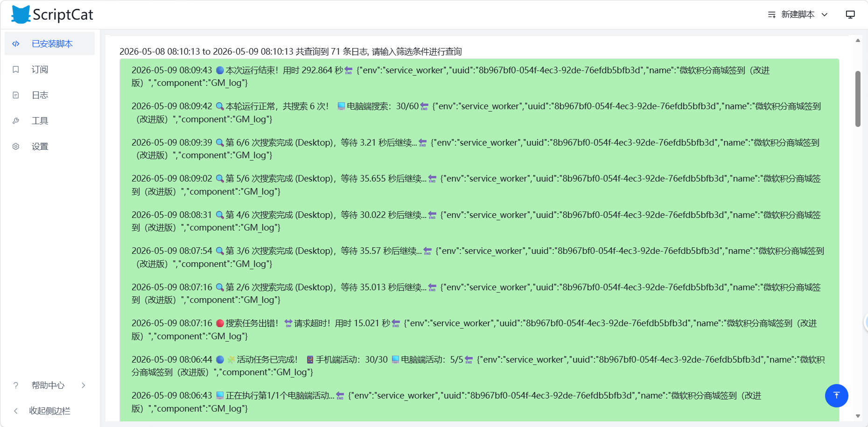Click the gear icon beside 设置
The width and height of the screenshot is (868, 427).
point(16,146)
